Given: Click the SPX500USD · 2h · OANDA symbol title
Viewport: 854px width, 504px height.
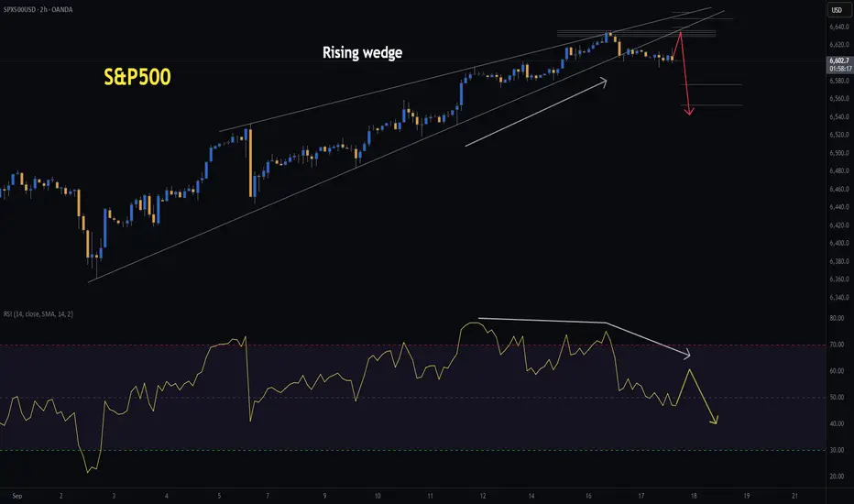Looking at the screenshot, I should [38, 9].
